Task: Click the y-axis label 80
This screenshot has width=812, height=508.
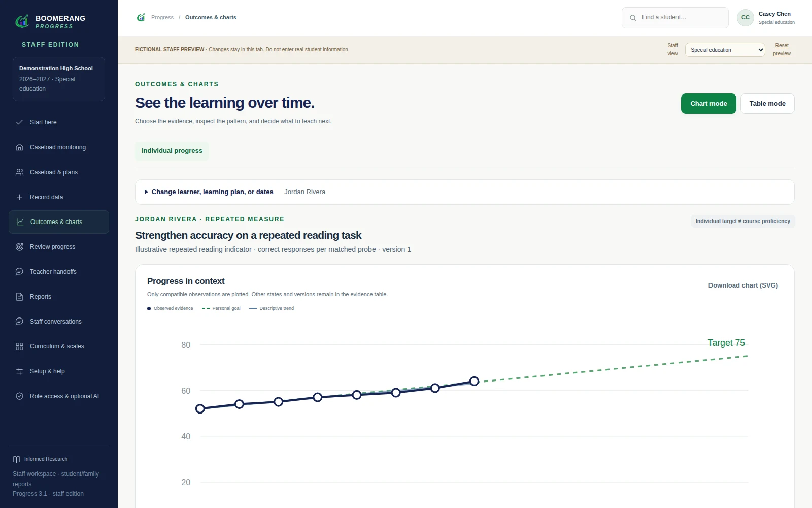Action: pos(186,345)
